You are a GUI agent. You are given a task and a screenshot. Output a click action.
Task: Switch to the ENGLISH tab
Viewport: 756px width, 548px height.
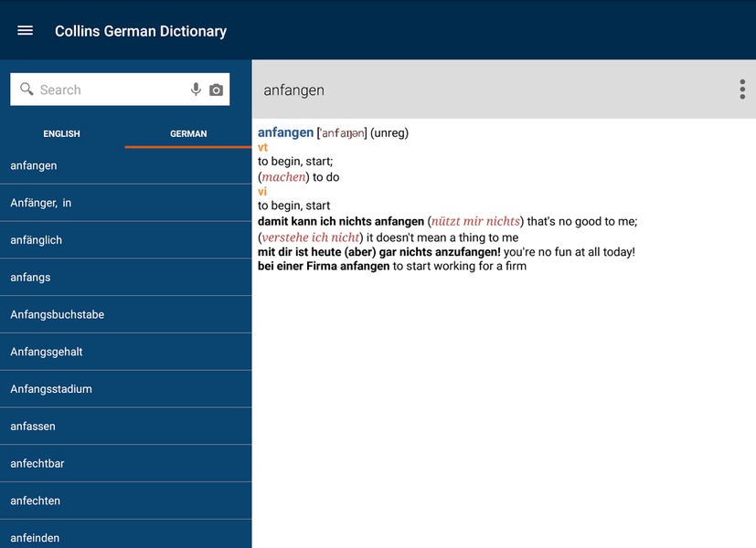tap(62, 134)
